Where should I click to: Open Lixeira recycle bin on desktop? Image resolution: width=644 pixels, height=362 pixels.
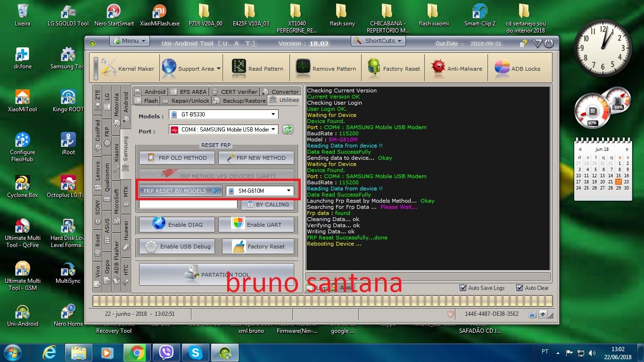pos(22,15)
